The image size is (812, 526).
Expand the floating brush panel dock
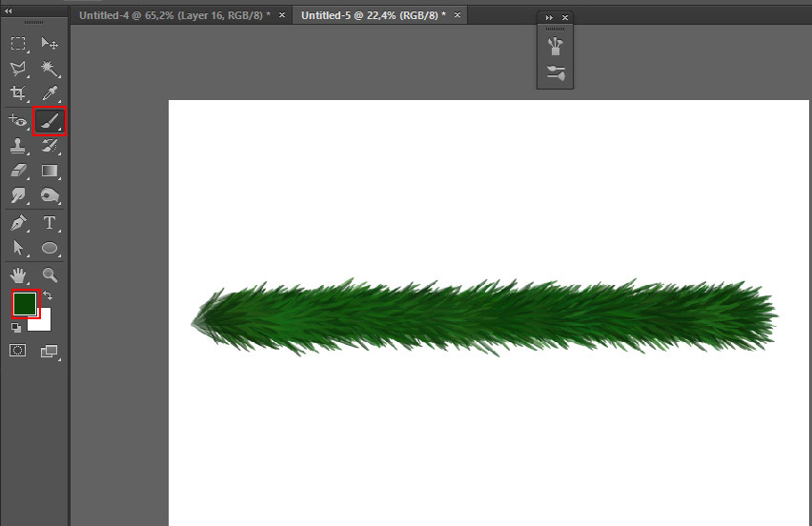(x=549, y=18)
